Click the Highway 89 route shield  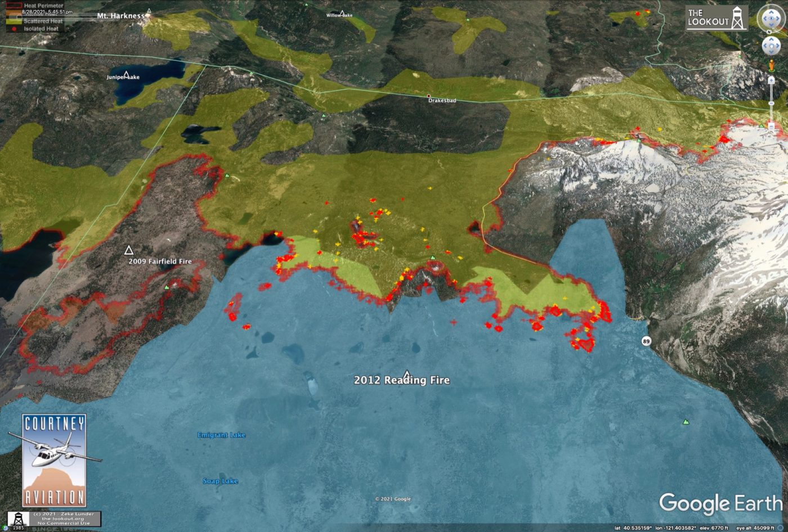tap(646, 341)
